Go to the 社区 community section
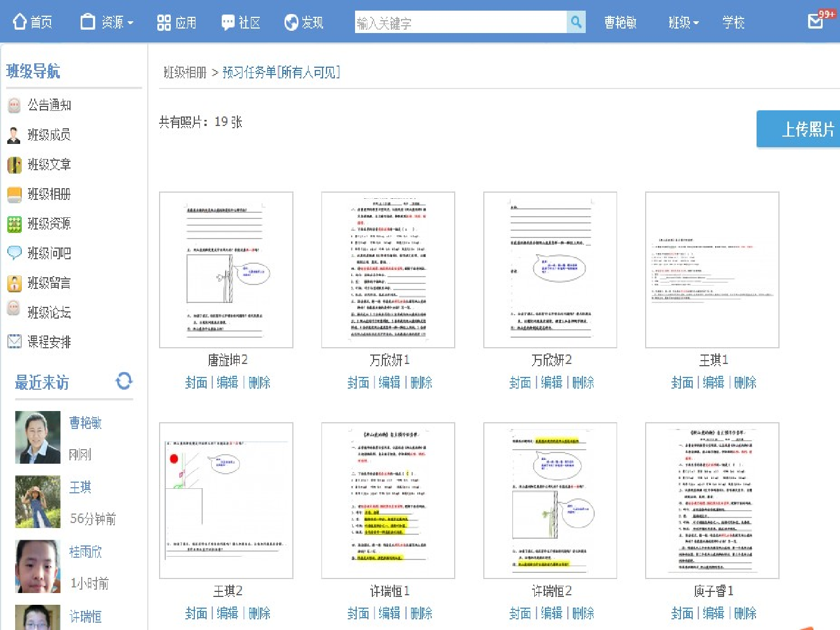The image size is (840, 630). (x=241, y=22)
